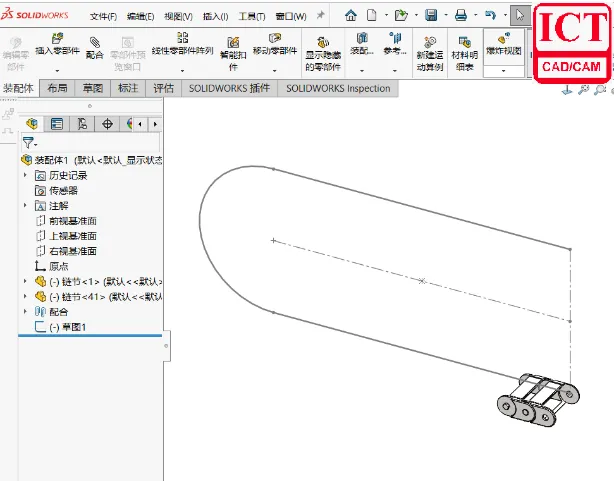Open the 插入(I) menu

click(215, 16)
